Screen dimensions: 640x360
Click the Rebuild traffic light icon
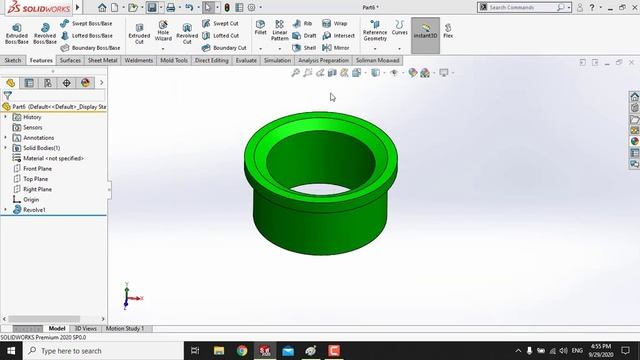pyautogui.click(x=227, y=7)
